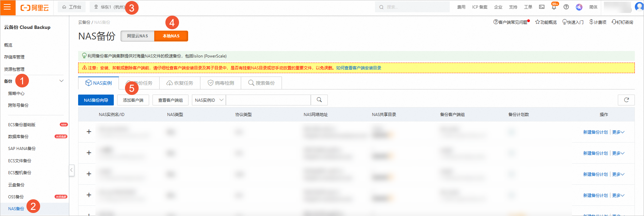Collapse the left sidebar handle
Image resolution: width=644 pixels, height=216 pixels.
[72, 170]
